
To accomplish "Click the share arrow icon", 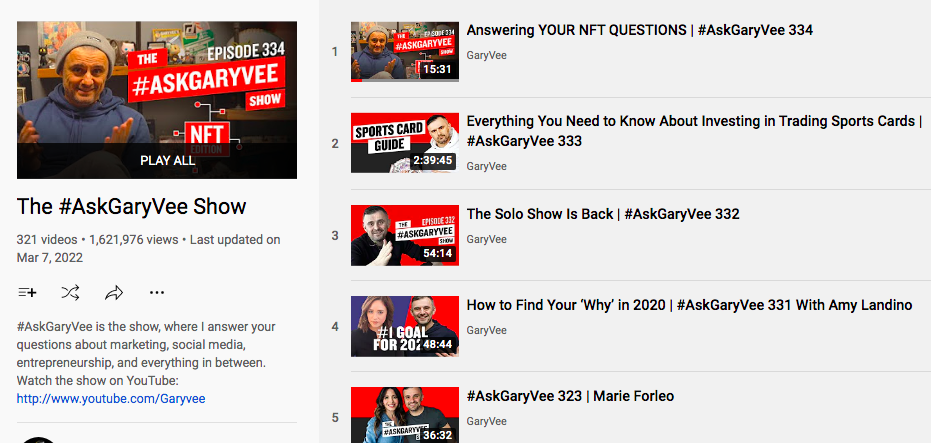I will click(x=114, y=292).
